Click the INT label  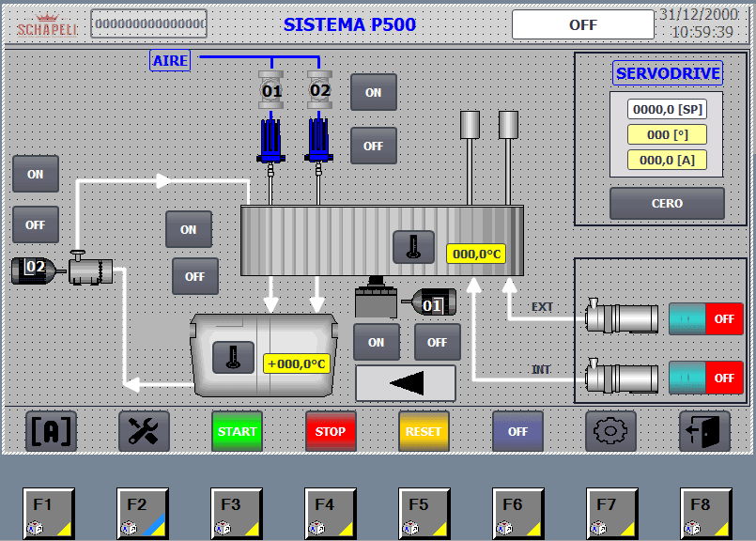(x=541, y=369)
